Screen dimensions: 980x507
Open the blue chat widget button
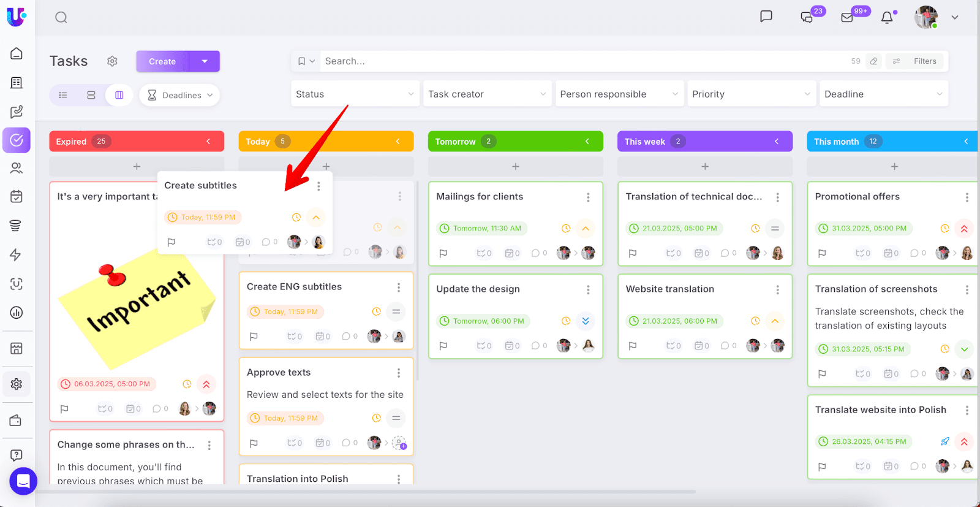(x=23, y=481)
